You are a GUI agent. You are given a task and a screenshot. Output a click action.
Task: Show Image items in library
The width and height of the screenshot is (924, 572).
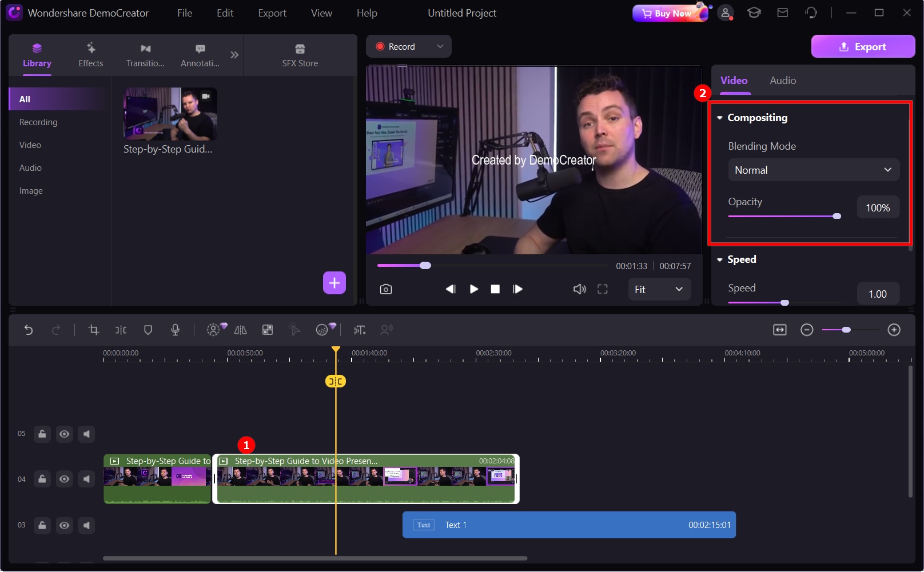[x=31, y=191]
